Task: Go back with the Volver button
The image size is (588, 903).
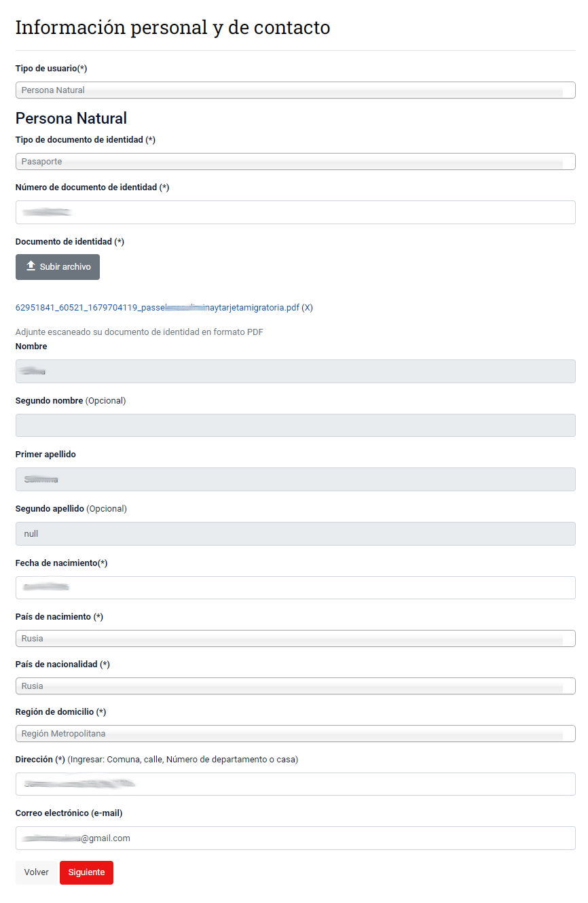Action: 37,872
